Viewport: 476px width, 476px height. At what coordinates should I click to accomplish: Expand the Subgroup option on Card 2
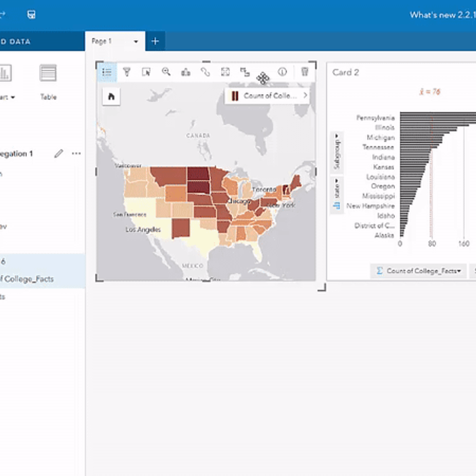pos(337,153)
